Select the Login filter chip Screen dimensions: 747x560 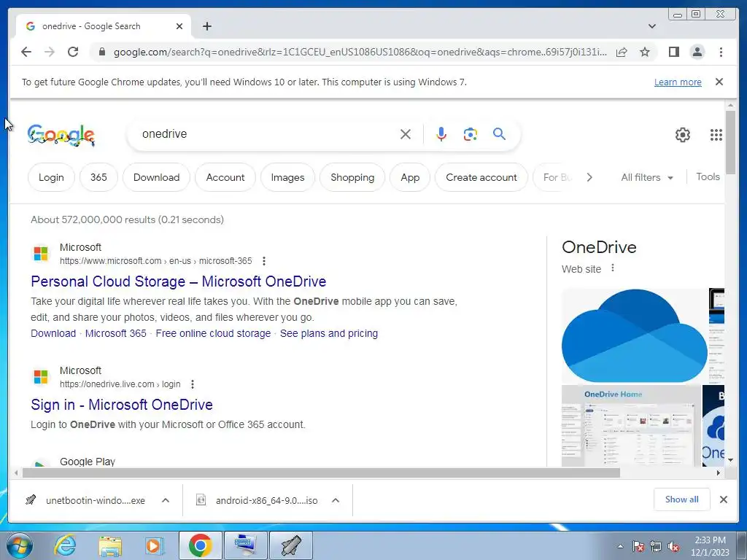pyautogui.click(x=51, y=177)
